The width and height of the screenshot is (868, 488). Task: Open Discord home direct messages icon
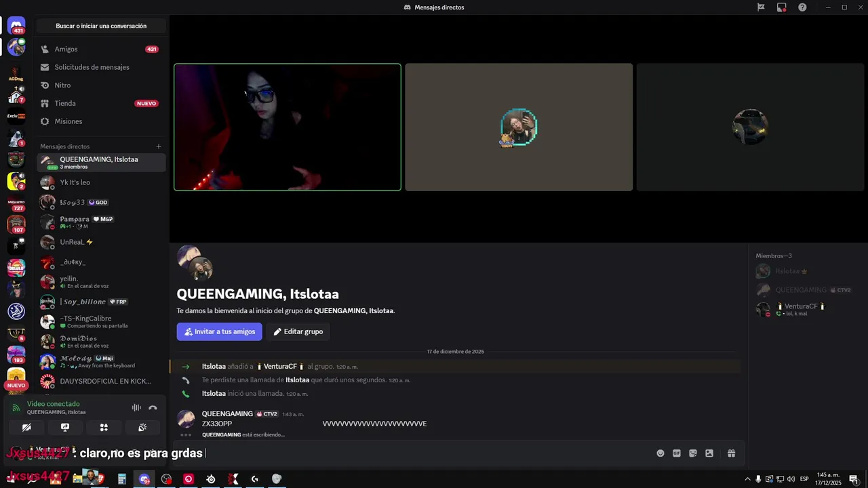coord(16,26)
